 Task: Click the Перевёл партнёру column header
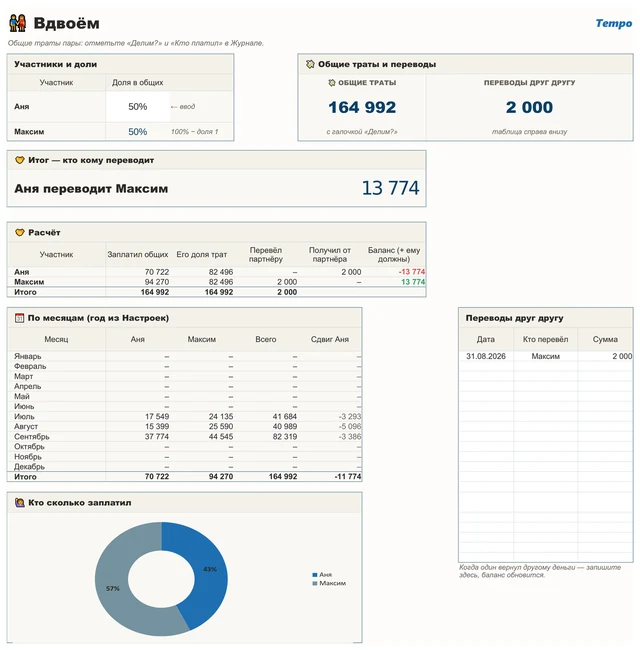[x=266, y=255]
